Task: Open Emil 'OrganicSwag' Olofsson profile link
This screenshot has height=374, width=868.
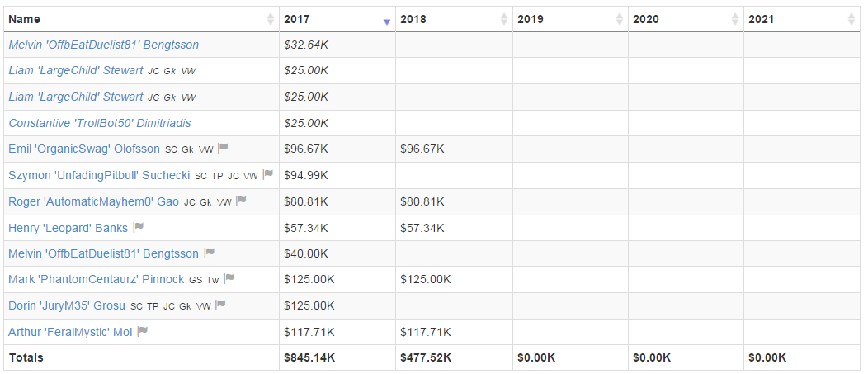Action: coord(84,149)
